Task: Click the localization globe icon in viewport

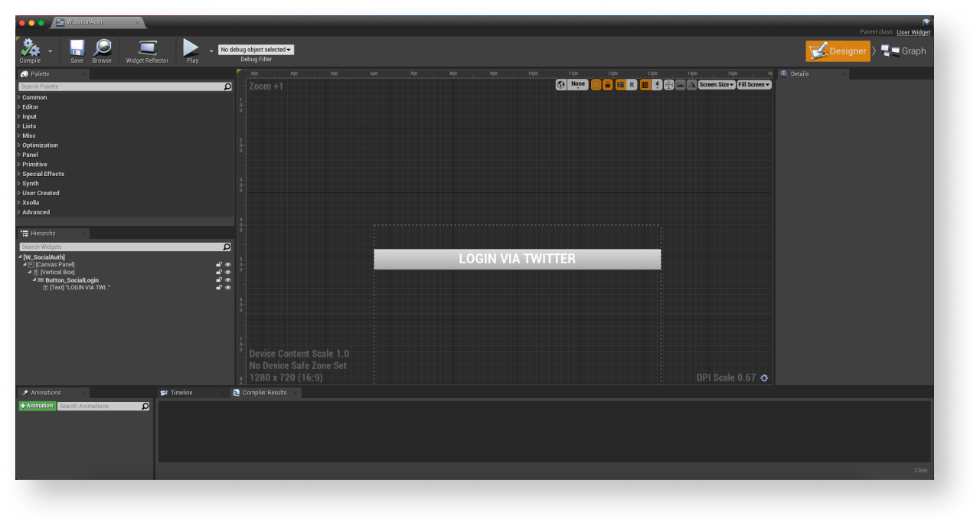Action: point(561,85)
